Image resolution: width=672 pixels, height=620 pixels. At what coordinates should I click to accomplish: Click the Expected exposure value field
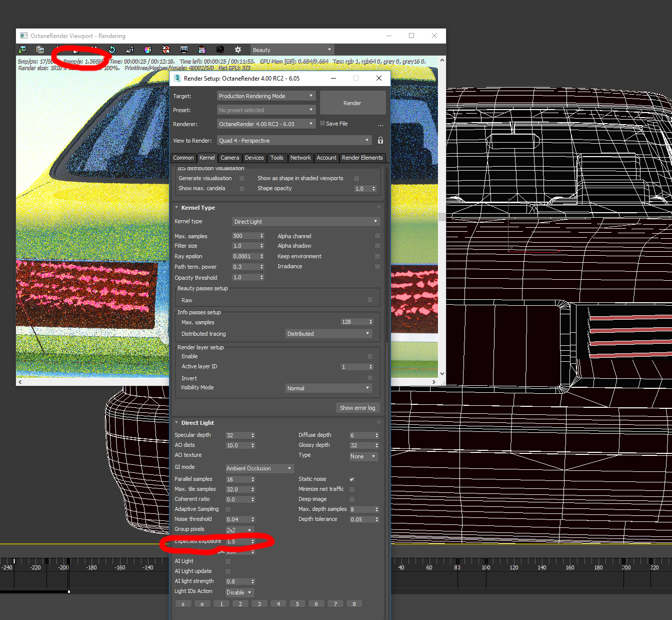pos(237,541)
